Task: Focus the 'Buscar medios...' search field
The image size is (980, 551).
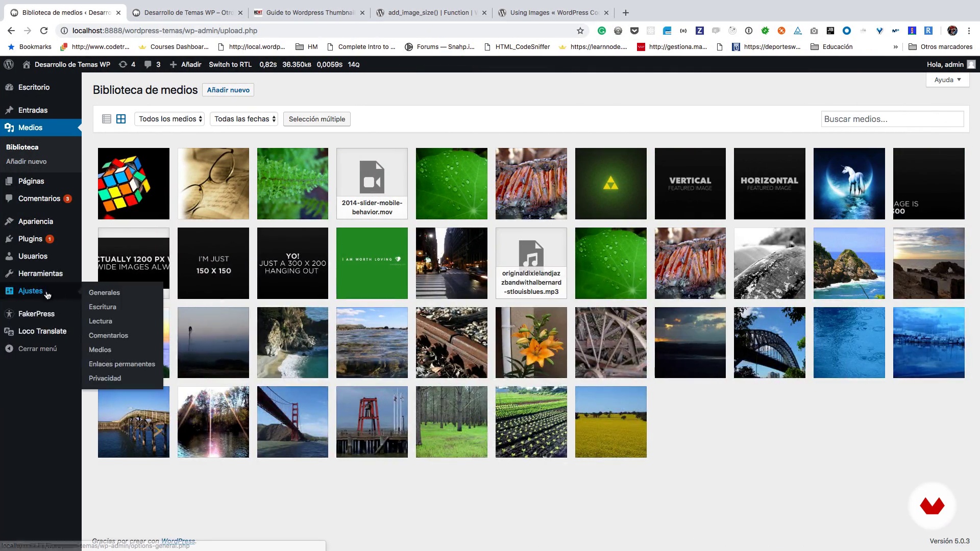Action: tap(892, 119)
